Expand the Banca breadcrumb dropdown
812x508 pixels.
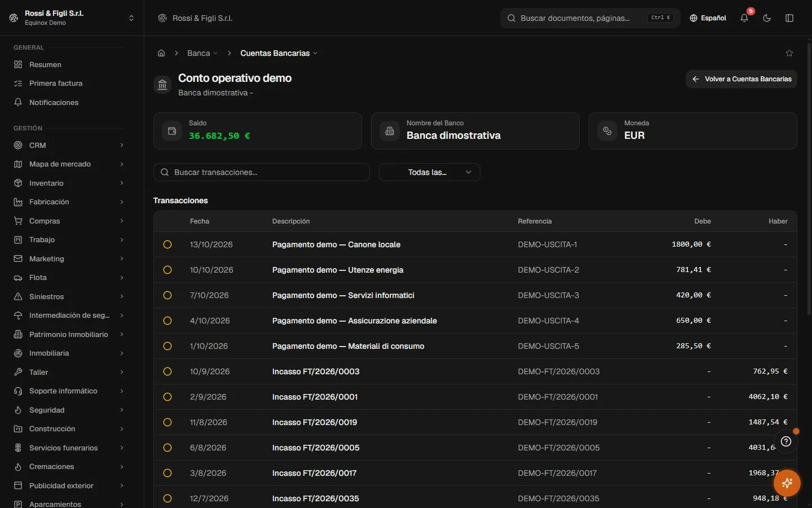202,53
